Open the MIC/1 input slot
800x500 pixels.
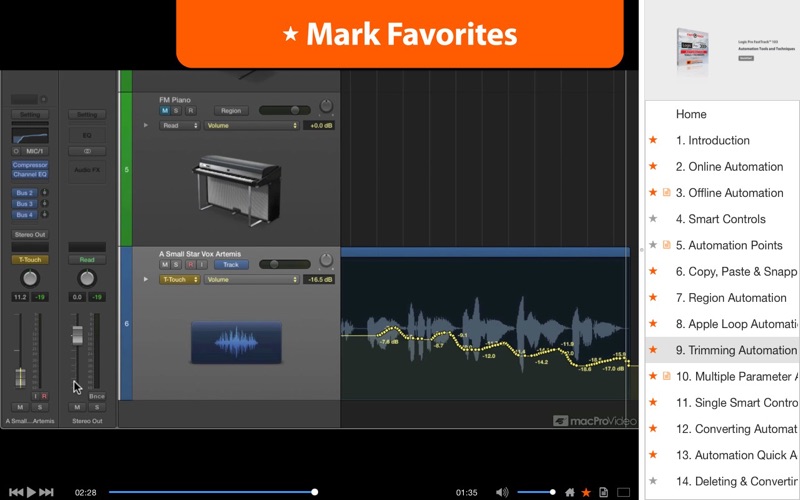[x=35, y=151]
